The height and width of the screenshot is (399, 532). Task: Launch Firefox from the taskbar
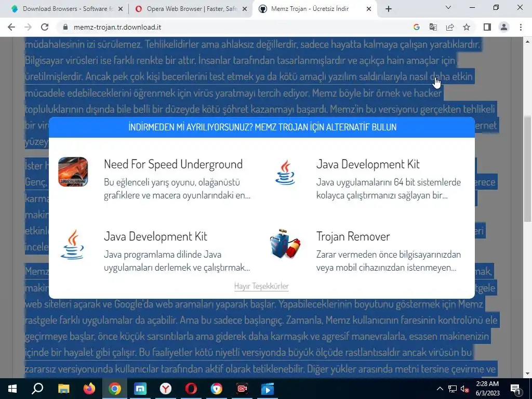(89, 389)
